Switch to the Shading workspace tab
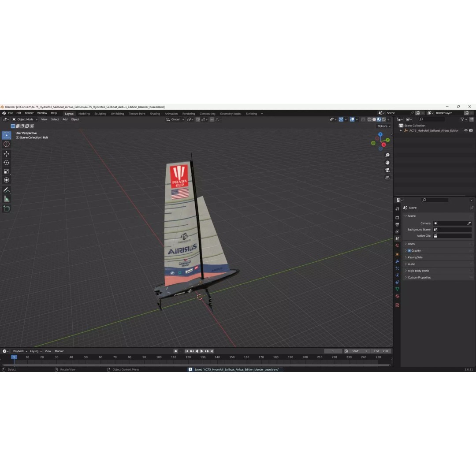 click(x=155, y=114)
